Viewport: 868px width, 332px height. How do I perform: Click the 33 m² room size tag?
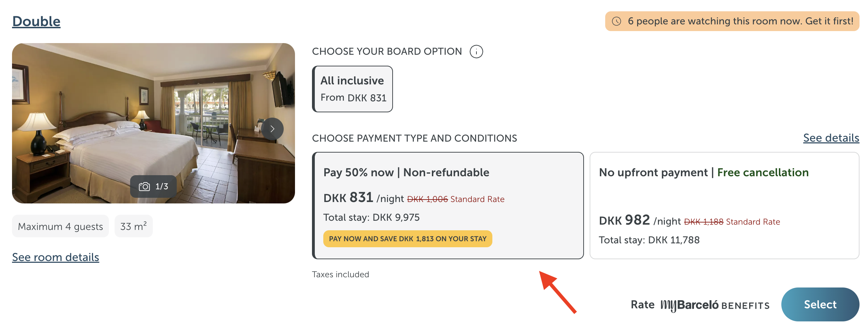tap(133, 226)
